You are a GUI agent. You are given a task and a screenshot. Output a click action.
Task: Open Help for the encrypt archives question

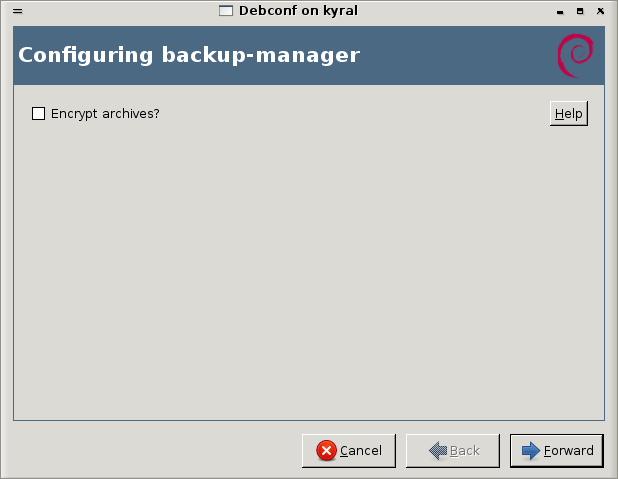568,114
